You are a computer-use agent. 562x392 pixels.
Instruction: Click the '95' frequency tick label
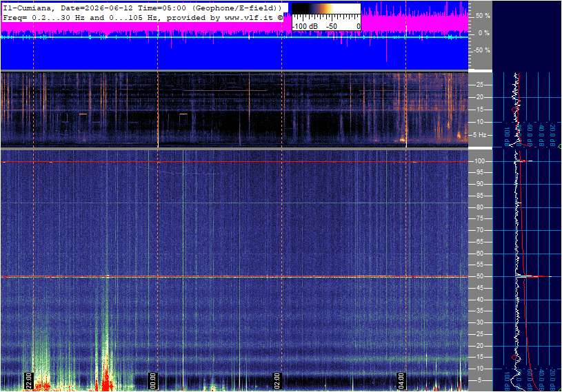pos(479,172)
